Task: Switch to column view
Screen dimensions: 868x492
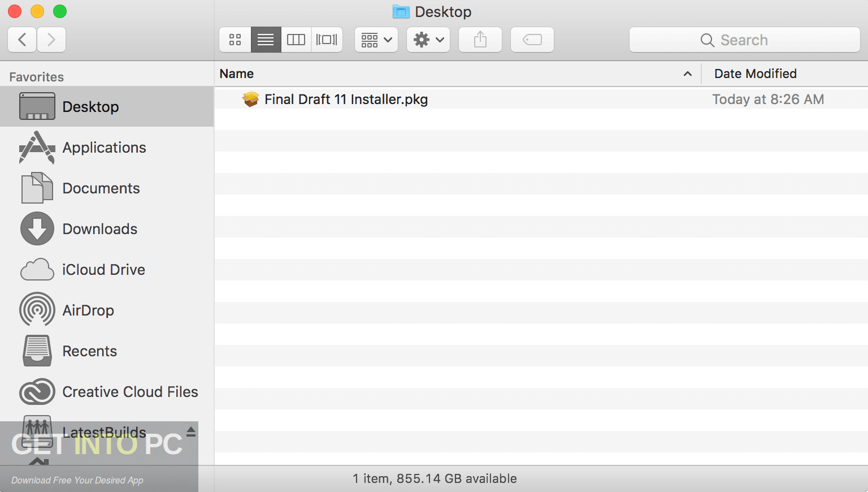Action: [x=296, y=40]
